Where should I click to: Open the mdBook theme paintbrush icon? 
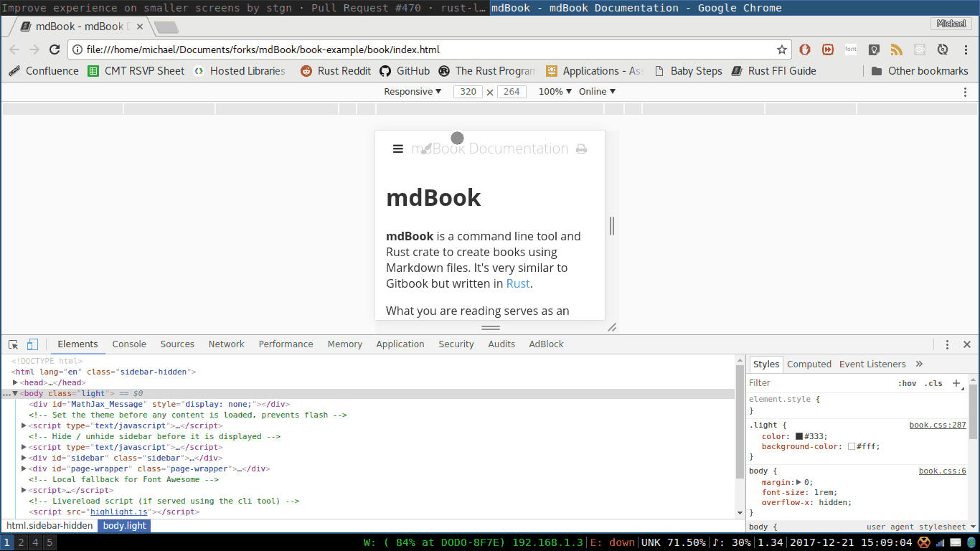[425, 149]
